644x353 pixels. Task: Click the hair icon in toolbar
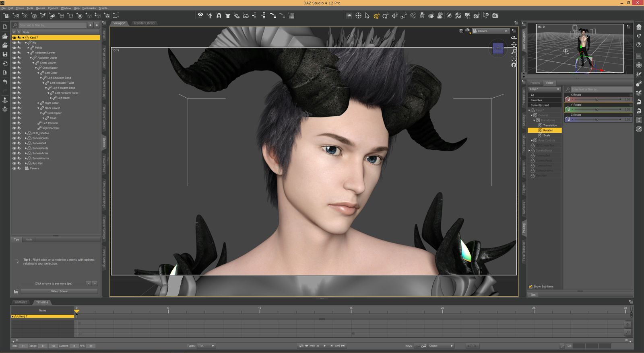tap(219, 16)
